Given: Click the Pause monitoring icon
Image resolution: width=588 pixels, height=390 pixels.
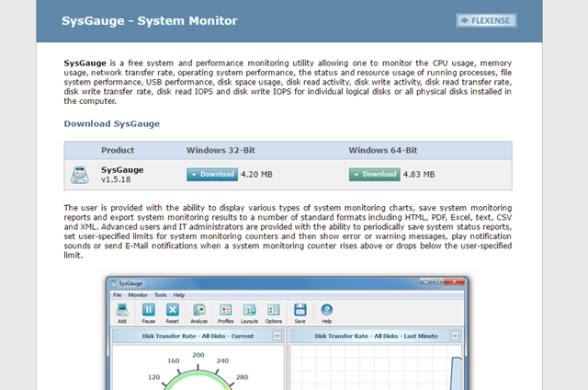Looking at the screenshot, I should (x=149, y=314).
